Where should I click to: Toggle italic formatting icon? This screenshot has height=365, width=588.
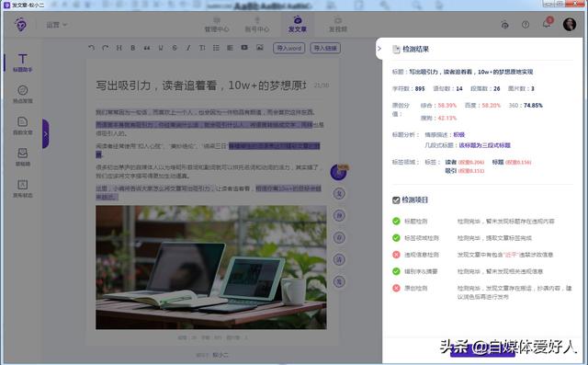point(188,48)
